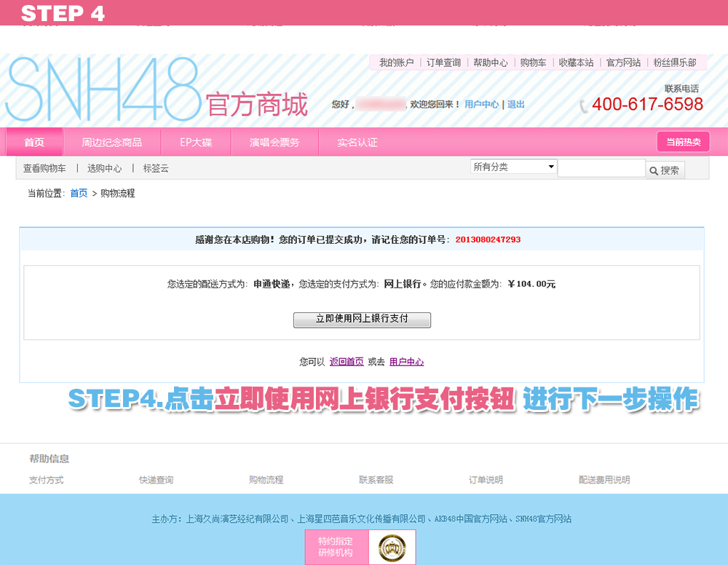Viewport: 728px width, 565px height.
Task: Select the EP大碟 navigation tab
Action: click(196, 142)
